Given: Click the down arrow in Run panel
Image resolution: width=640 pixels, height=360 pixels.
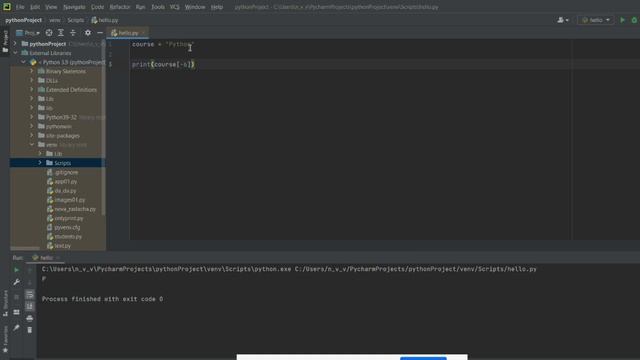Looking at the screenshot, I should click(x=30, y=282).
